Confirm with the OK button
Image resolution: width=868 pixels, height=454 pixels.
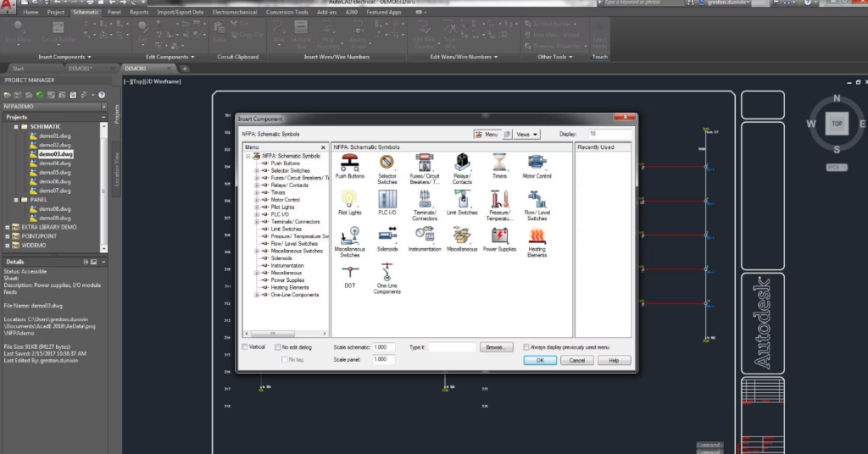[540, 361]
